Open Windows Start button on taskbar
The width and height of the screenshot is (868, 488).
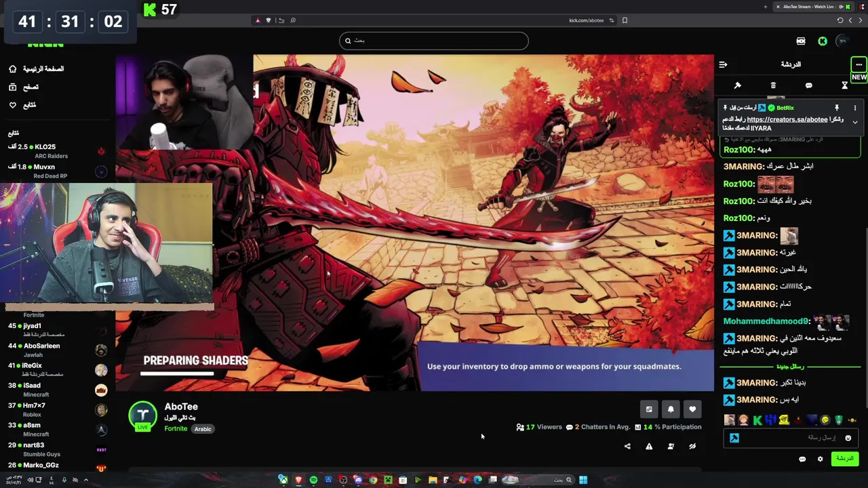583,480
